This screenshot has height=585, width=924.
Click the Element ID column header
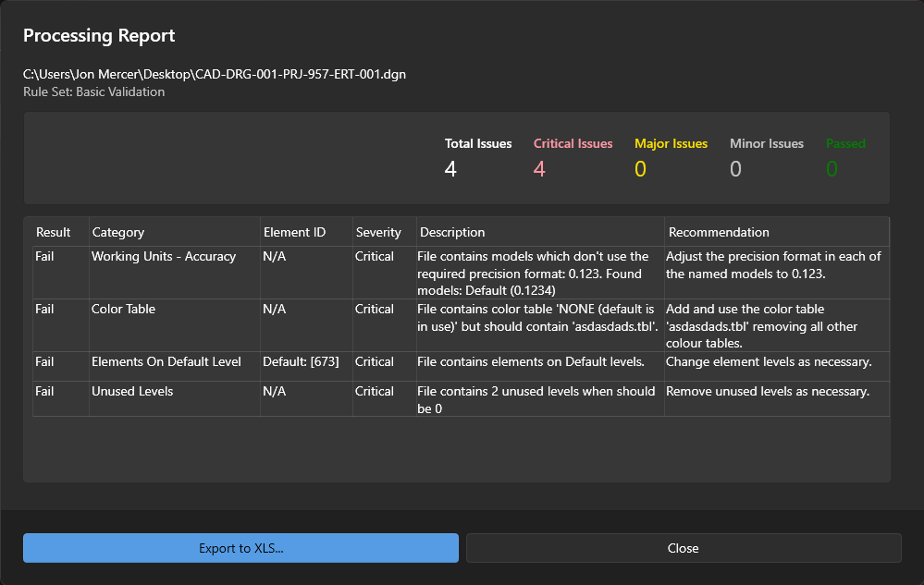[x=294, y=232]
